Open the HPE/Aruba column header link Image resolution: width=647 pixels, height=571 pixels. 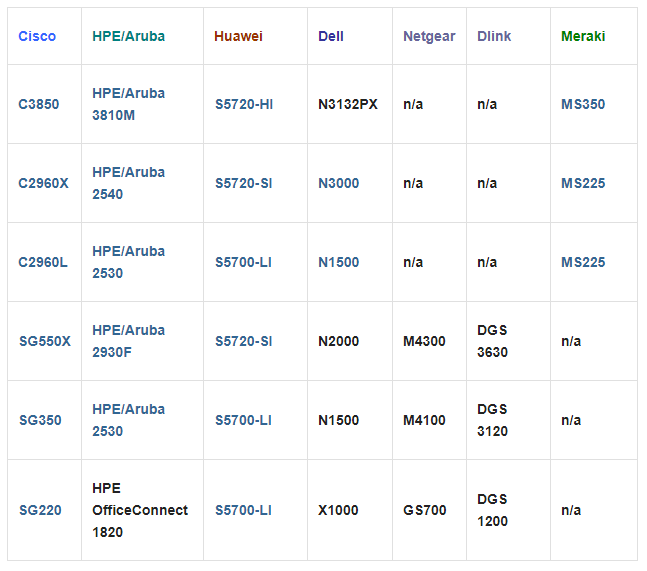click(129, 36)
